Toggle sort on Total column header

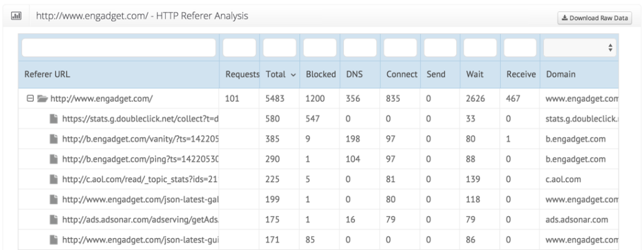point(281,74)
